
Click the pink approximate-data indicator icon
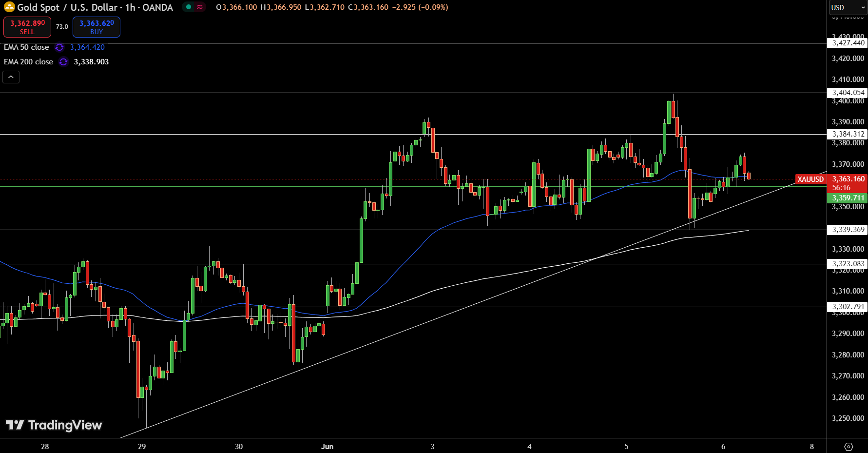pyautogui.click(x=200, y=7)
